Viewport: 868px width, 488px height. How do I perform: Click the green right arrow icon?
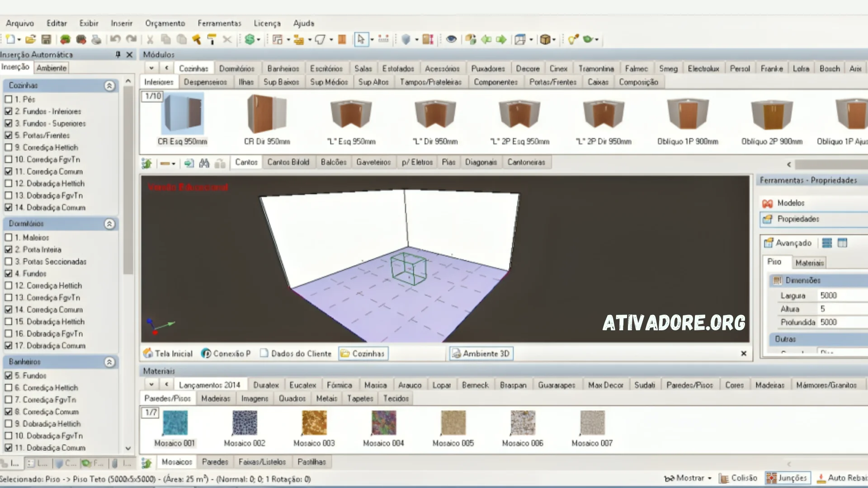501,40
